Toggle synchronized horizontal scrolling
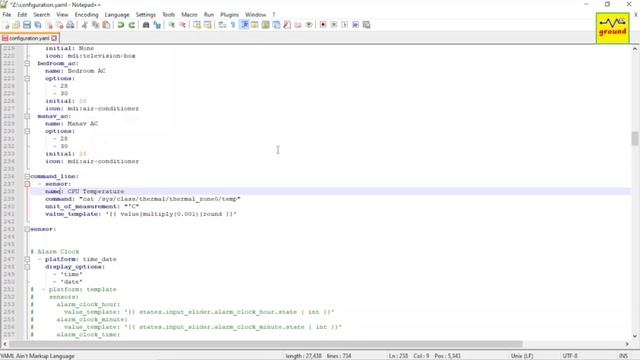 pos(208,25)
